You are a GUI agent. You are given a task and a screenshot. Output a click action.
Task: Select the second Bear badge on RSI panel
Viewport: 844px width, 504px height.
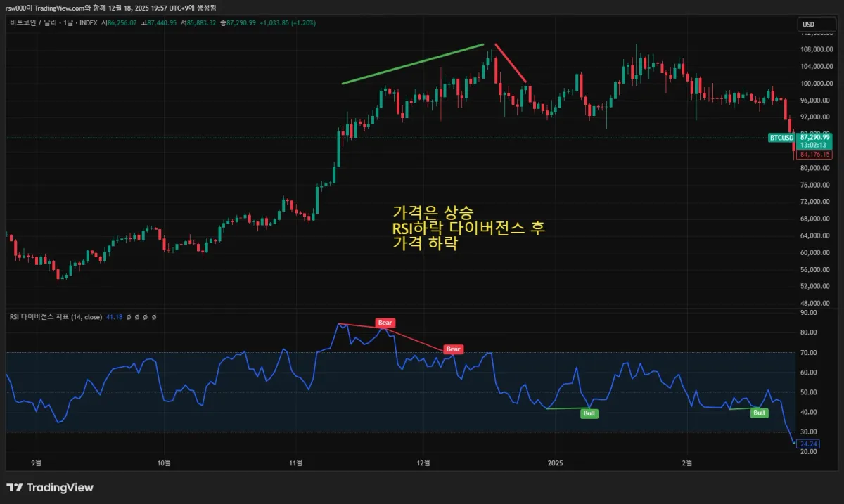tap(453, 349)
